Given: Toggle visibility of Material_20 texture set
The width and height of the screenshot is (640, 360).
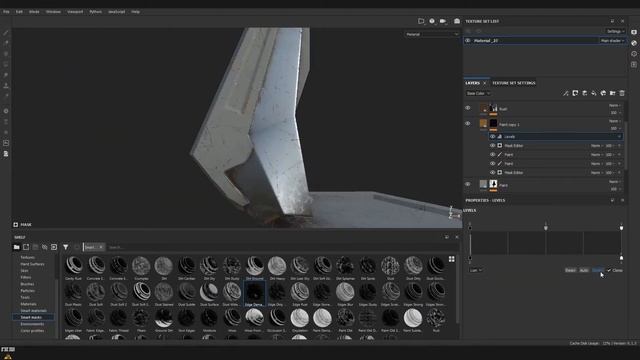Looking at the screenshot, I should point(468,41).
